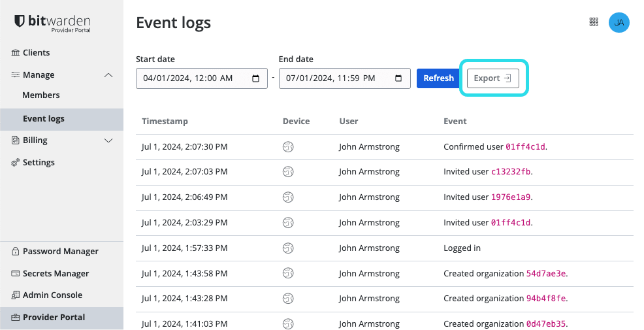
Task: Click the Logged in event text
Action: [x=462, y=248]
